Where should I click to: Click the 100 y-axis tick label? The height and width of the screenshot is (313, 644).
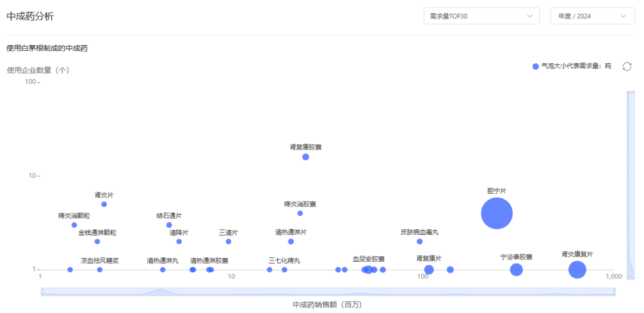pyautogui.click(x=30, y=82)
